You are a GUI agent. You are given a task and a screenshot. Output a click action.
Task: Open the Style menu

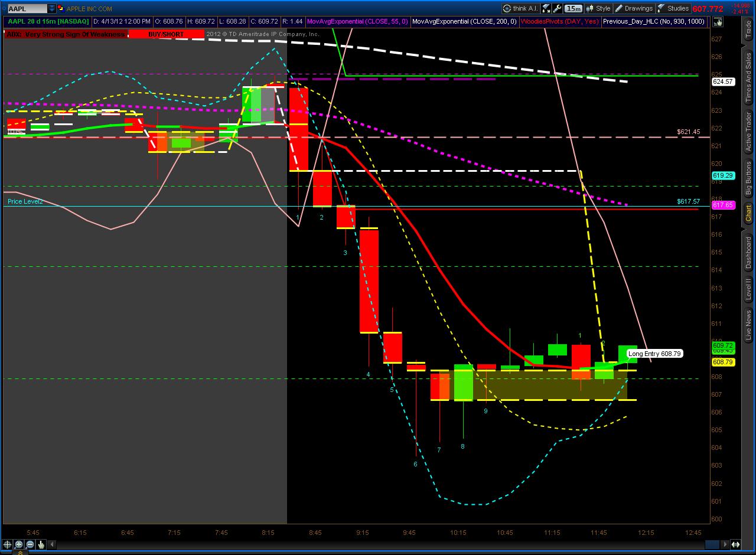pyautogui.click(x=598, y=8)
